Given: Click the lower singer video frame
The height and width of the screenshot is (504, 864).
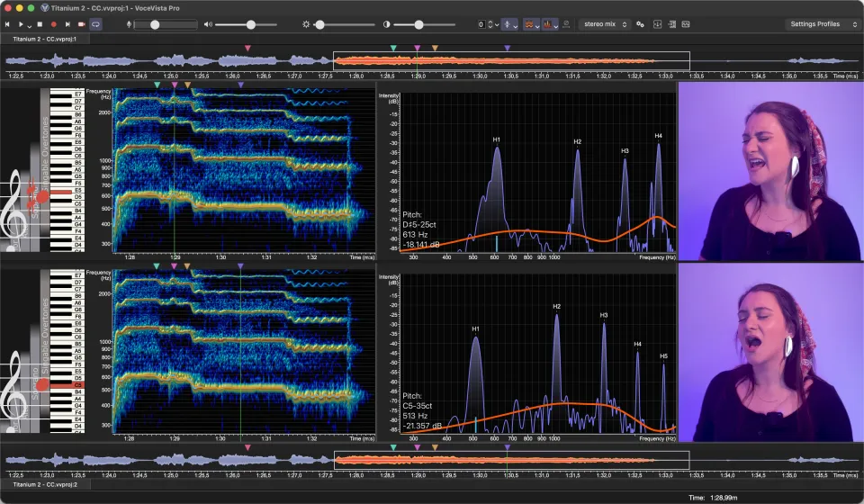Looking at the screenshot, I should [770, 353].
